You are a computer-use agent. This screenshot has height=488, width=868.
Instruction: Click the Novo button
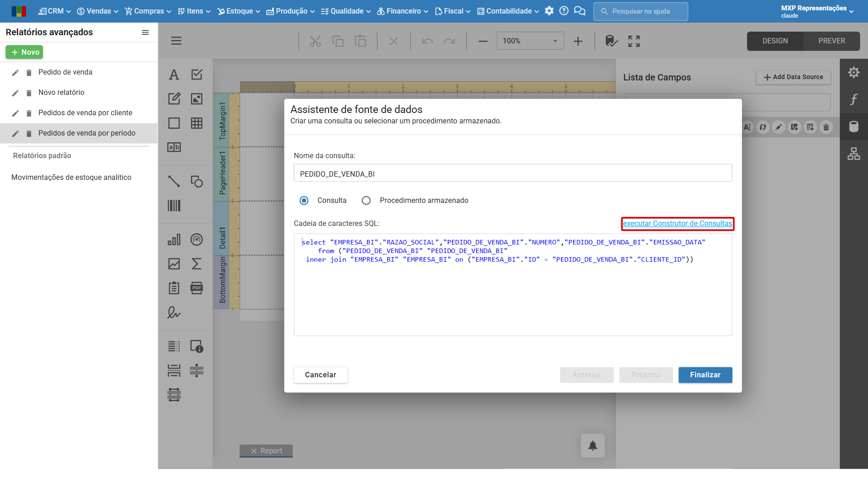(x=24, y=52)
